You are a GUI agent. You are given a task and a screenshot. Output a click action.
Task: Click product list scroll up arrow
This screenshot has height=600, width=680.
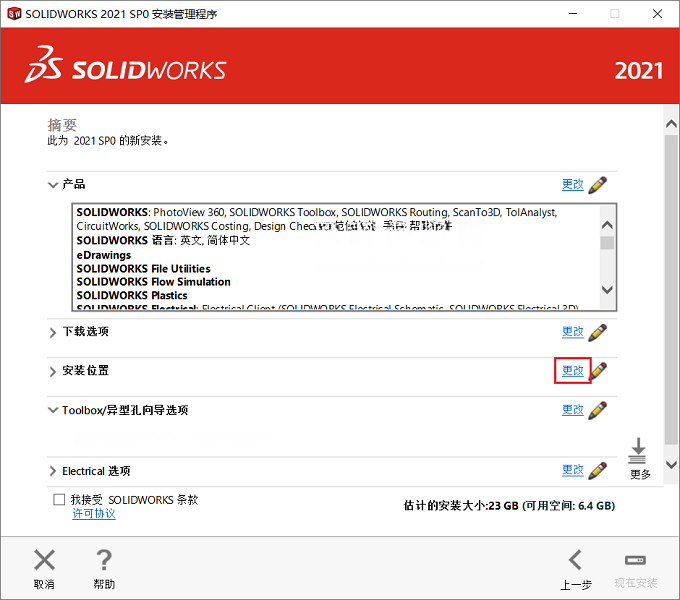607,225
